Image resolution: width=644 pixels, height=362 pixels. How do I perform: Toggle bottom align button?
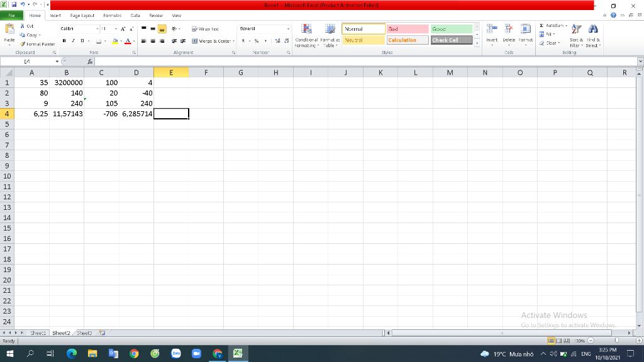pos(162,29)
